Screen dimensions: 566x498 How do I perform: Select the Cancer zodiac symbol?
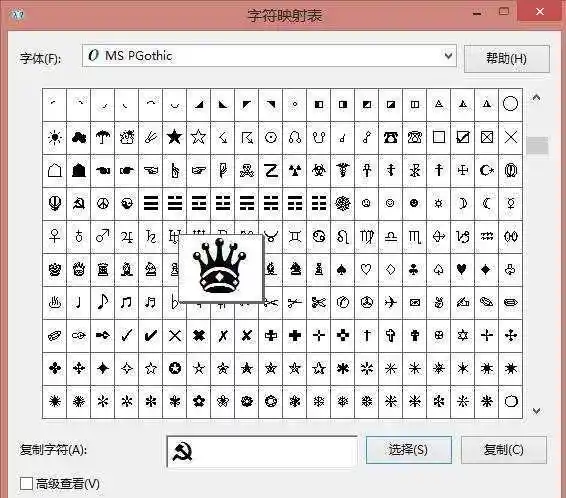pos(319,237)
